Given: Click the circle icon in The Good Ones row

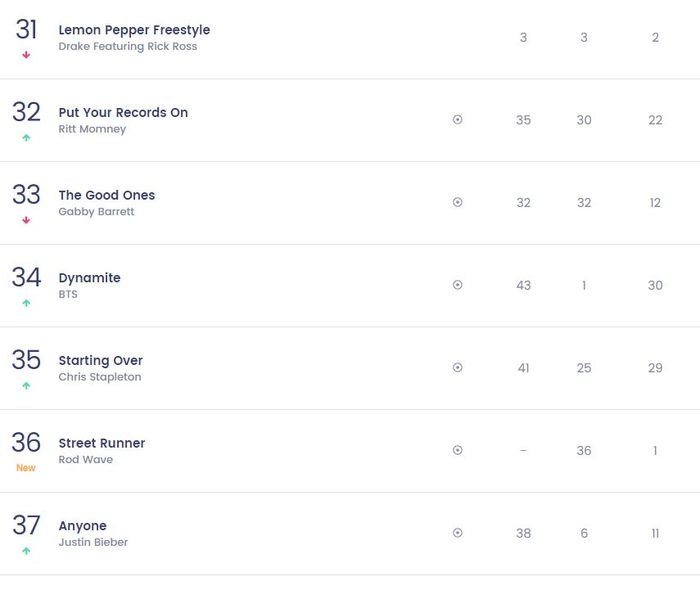Looking at the screenshot, I should click(458, 202).
